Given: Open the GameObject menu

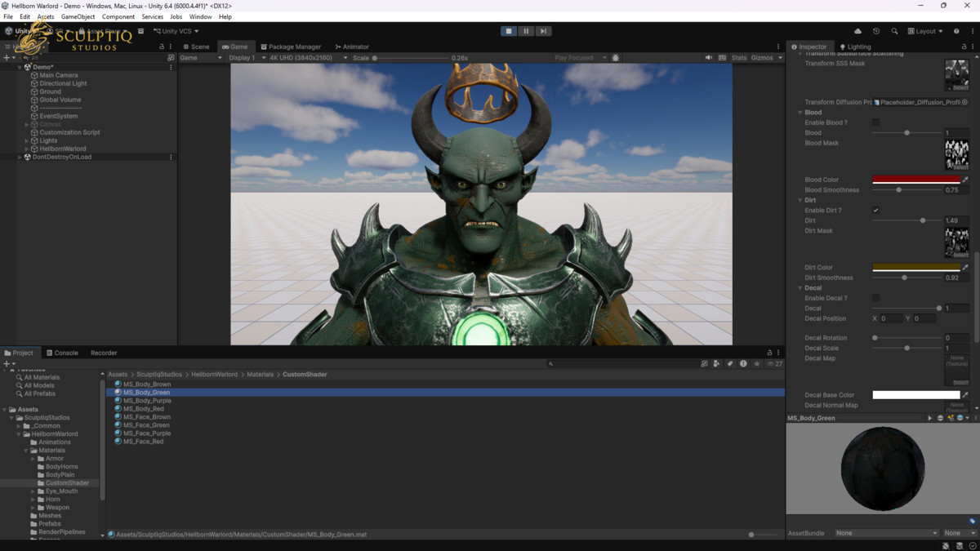Looking at the screenshot, I should [78, 16].
